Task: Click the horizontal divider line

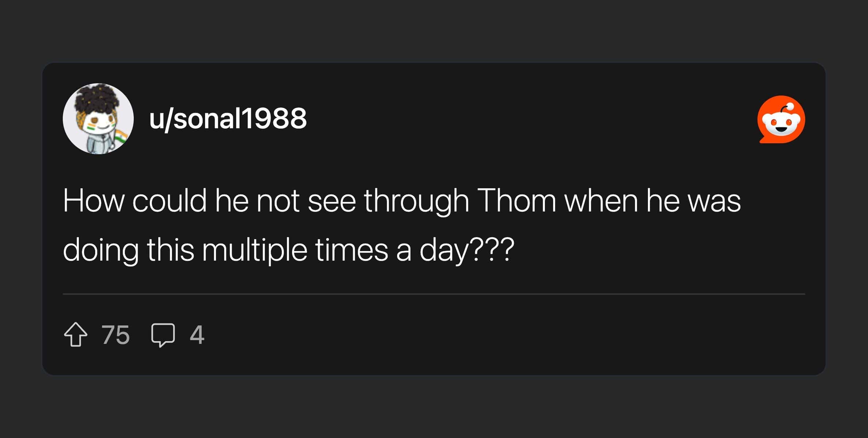Action: pyautogui.click(x=434, y=294)
